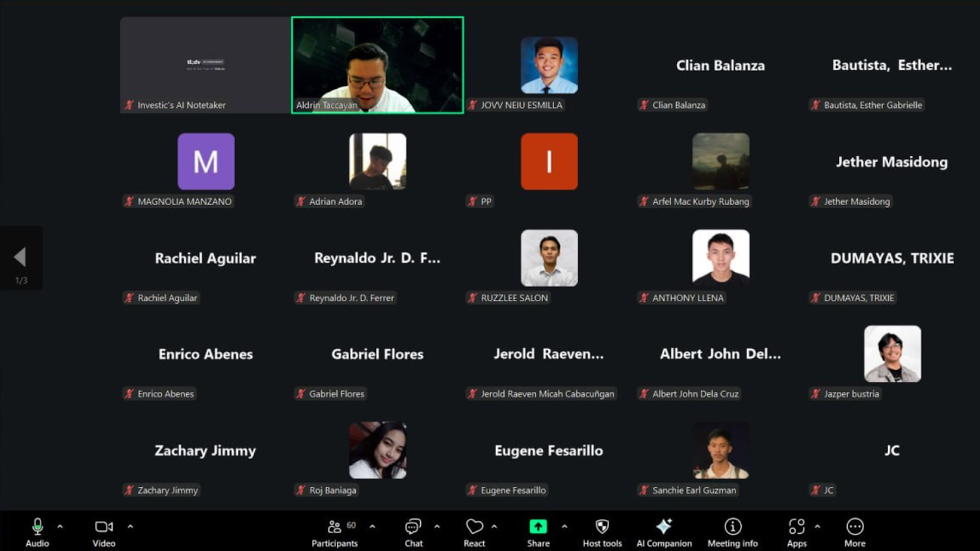Toggle the microphone Audio button
This screenshot has height=551, width=980.
[x=37, y=527]
